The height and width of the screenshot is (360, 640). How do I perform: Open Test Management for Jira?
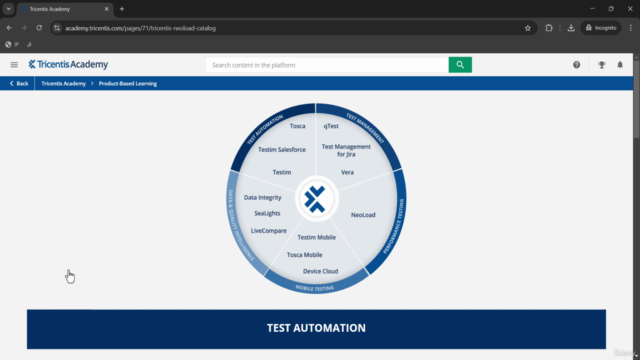346,150
